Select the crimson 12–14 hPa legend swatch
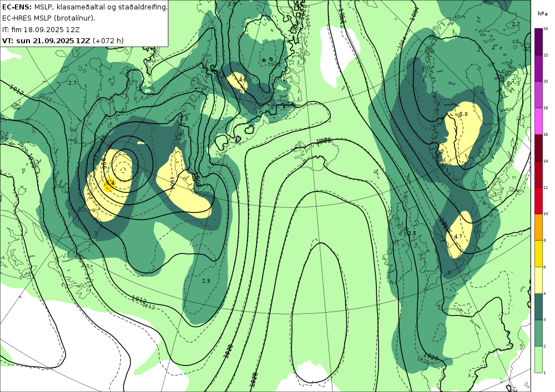Image resolution: width=555 pixels, height=392 pixels. [x=538, y=174]
